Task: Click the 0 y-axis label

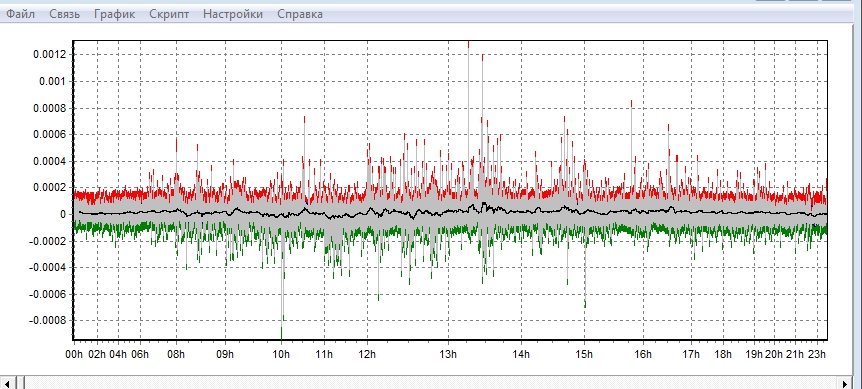Action: [x=63, y=215]
